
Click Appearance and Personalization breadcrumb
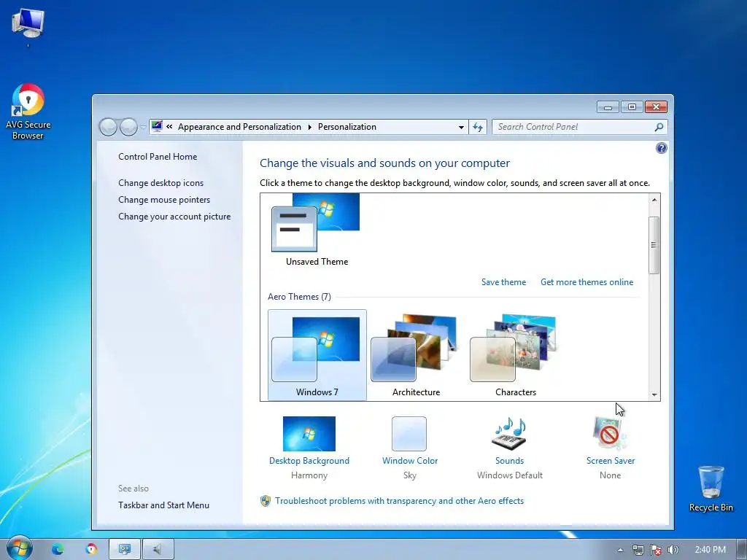pos(239,127)
